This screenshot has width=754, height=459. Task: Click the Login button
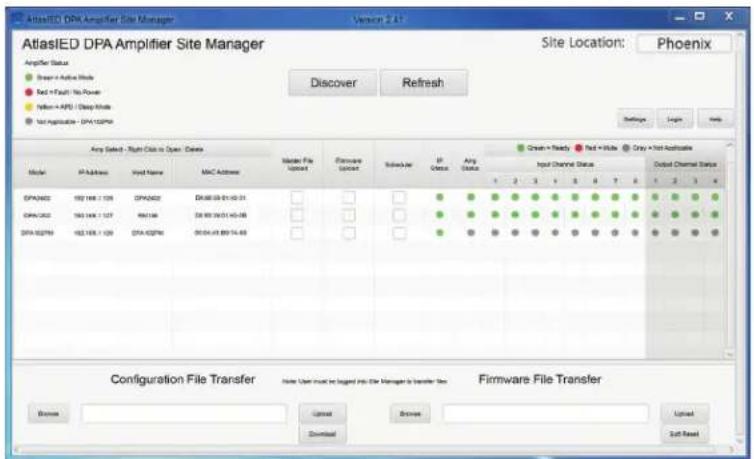point(675,119)
